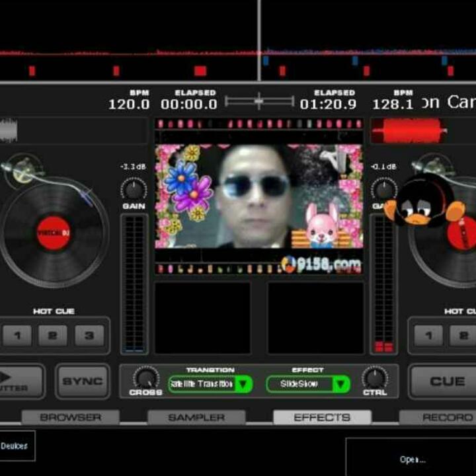Viewport: 476px width, 476px height.
Task: Click the green arrow of the Transition selector
Action: [x=243, y=384]
